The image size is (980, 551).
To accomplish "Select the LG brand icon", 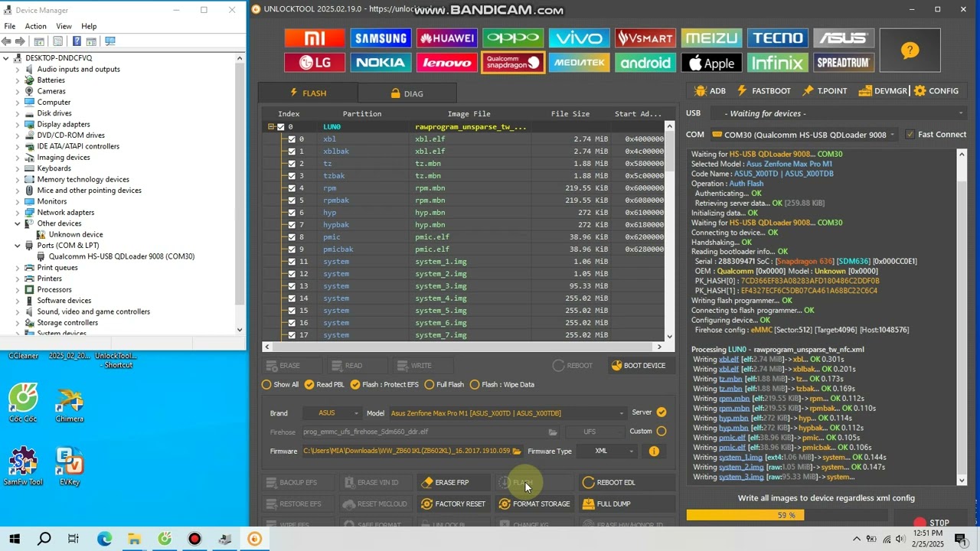I will pyautogui.click(x=315, y=63).
